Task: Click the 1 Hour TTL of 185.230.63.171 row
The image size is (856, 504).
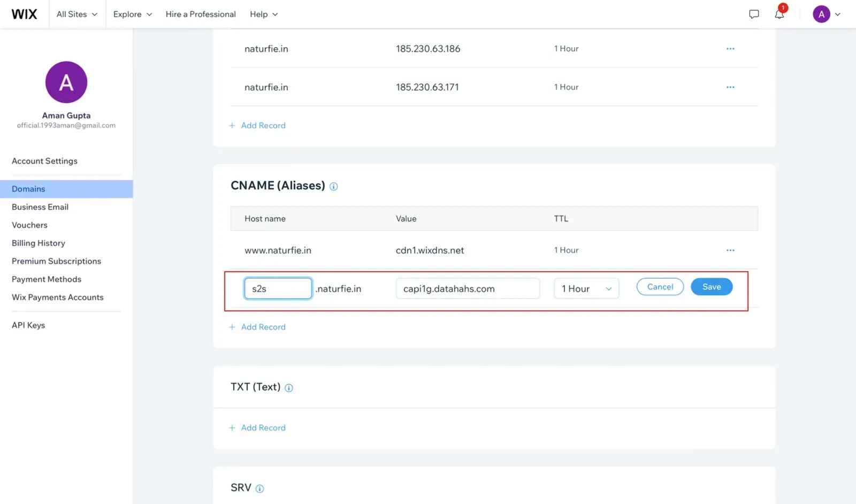Action: pyautogui.click(x=567, y=87)
